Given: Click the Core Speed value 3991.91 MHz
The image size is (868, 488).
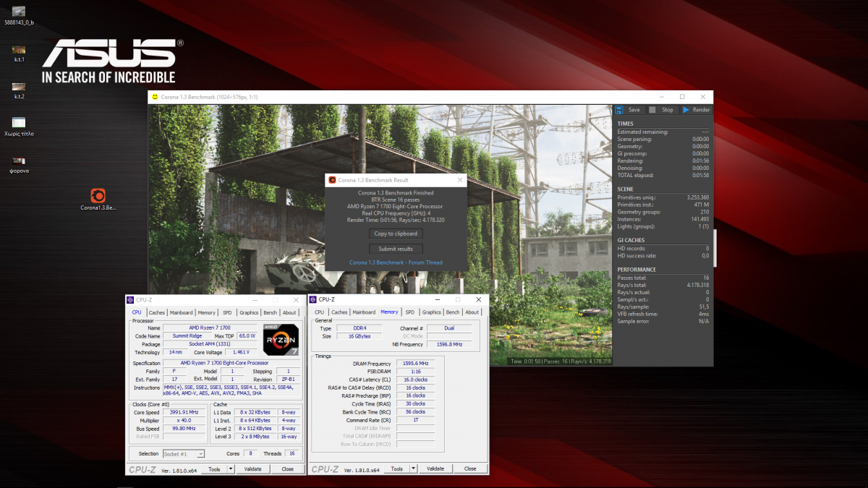Looking at the screenshot, I should pos(183,412).
